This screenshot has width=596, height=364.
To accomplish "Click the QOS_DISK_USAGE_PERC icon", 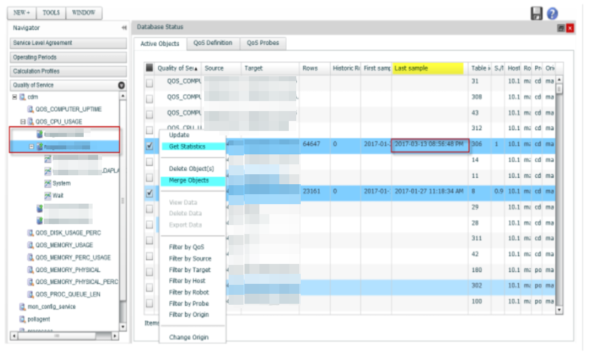I will pyautogui.click(x=31, y=233).
